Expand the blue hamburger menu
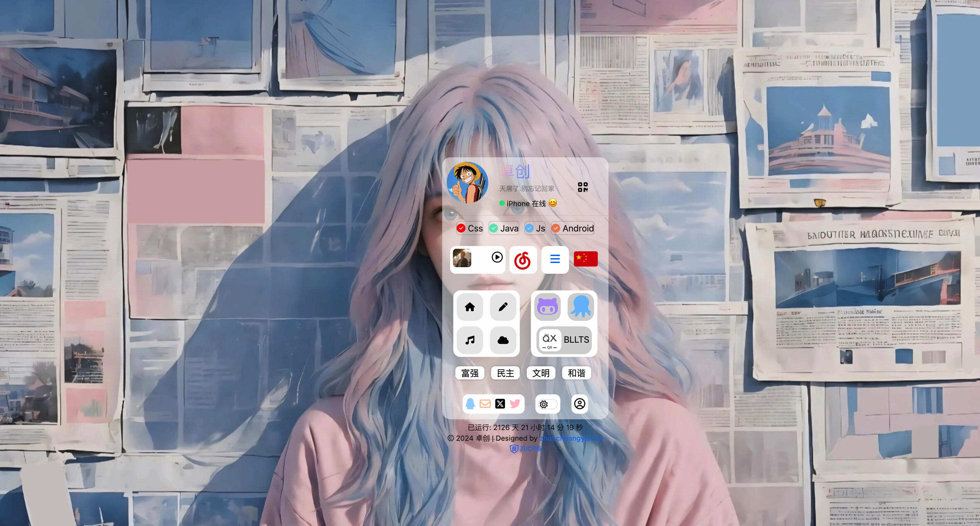Viewport: 980px width, 526px height. [x=555, y=260]
